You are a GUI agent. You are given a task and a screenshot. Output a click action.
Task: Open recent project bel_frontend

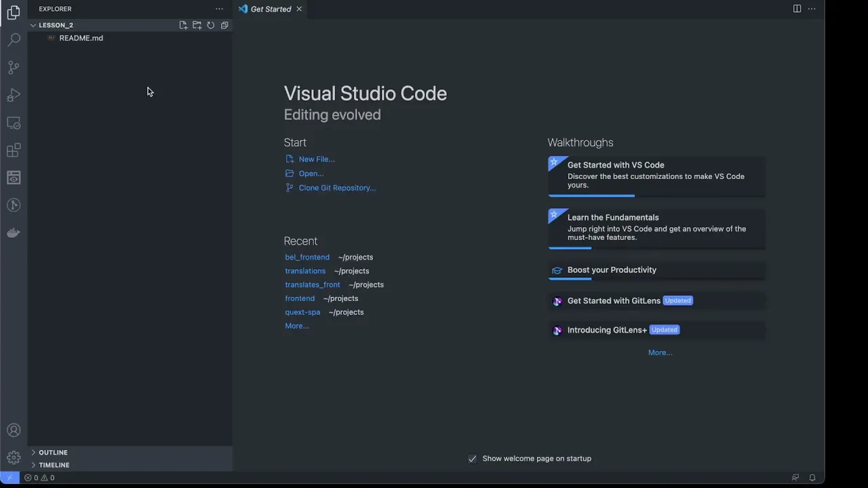307,258
